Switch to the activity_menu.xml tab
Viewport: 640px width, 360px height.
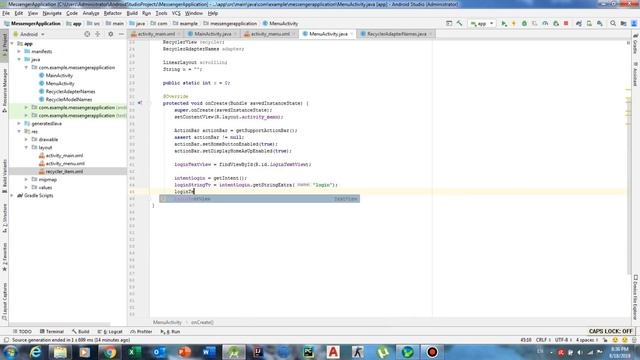270,34
